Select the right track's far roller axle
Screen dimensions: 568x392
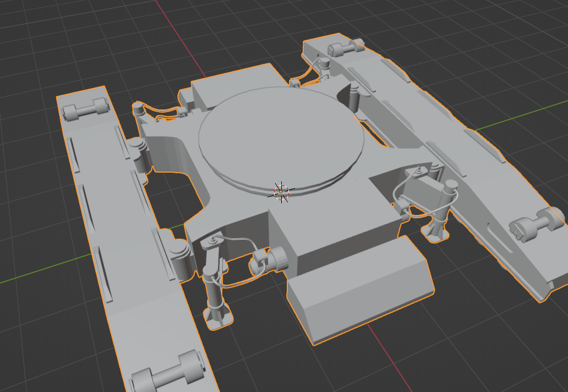346,48
